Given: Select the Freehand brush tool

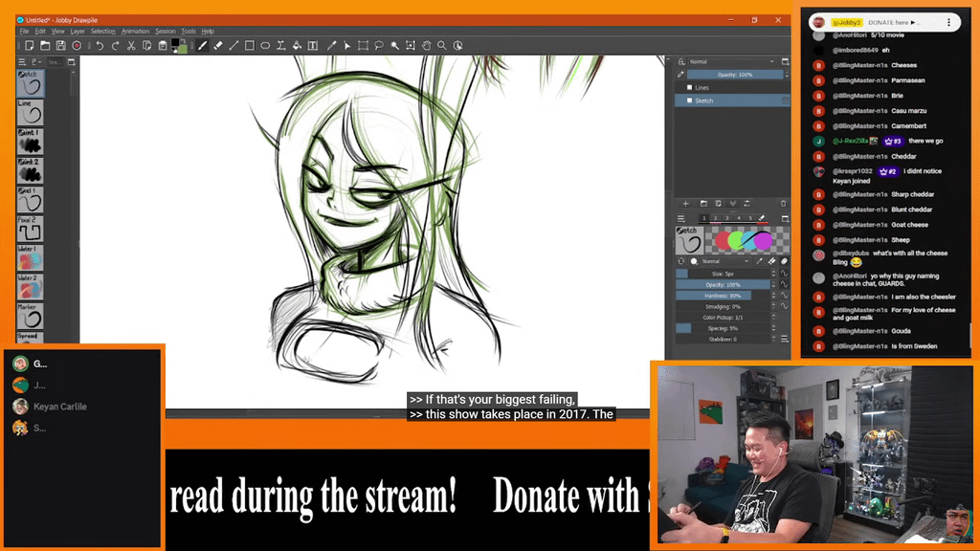Looking at the screenshot, I should coord(203,46).
